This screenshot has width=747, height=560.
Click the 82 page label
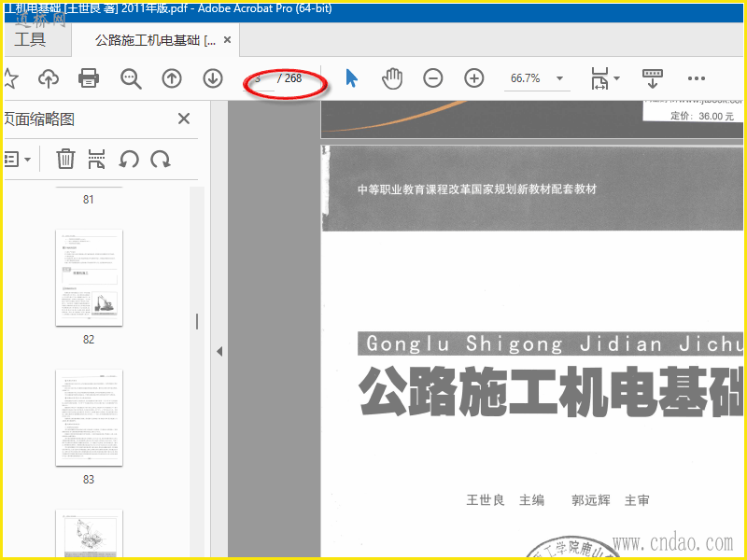click(89, 340)
